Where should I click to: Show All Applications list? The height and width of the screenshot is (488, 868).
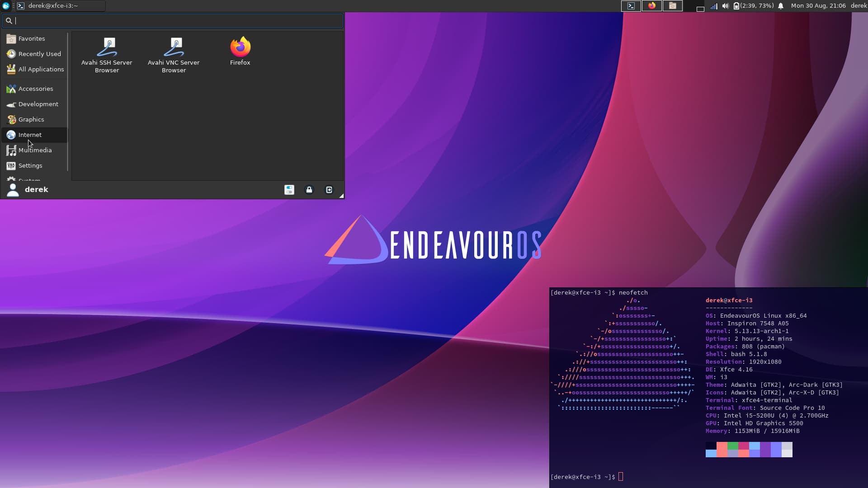point(34,69)
